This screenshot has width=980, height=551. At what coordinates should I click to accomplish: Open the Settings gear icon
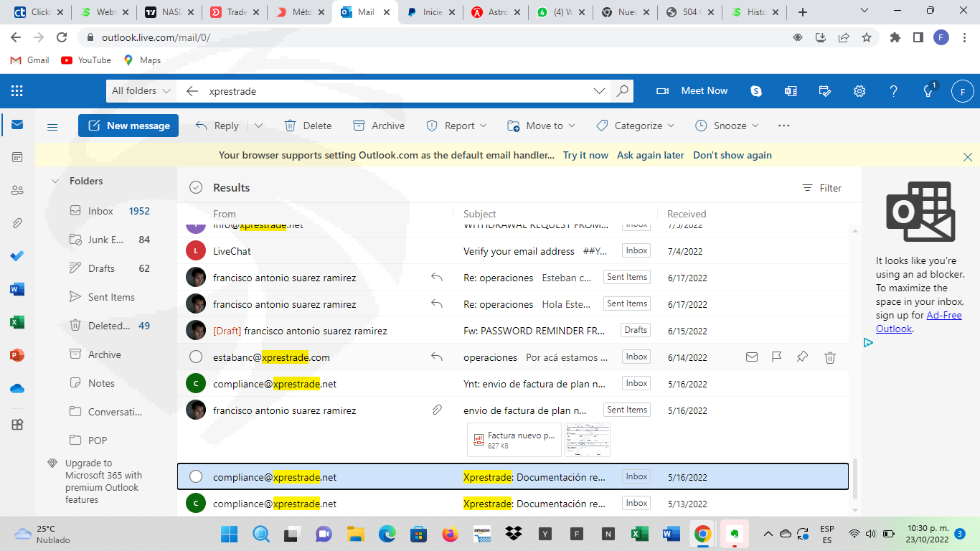click(859, 91)
